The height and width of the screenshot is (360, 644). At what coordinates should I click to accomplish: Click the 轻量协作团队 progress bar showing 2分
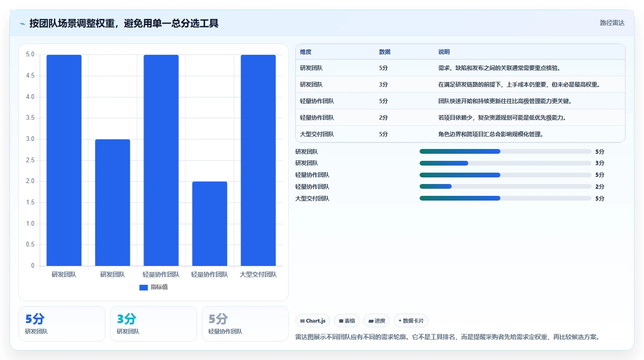506,187
